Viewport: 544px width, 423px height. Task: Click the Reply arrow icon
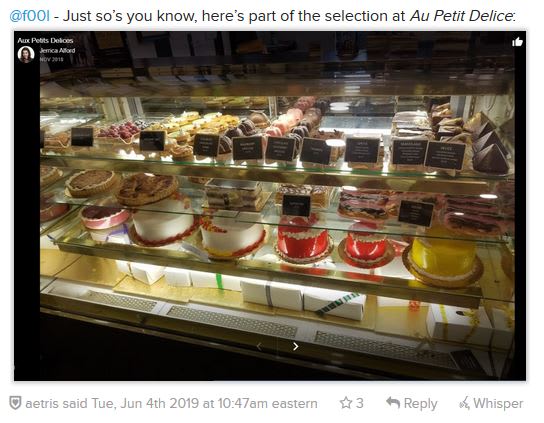coord(393,403)
